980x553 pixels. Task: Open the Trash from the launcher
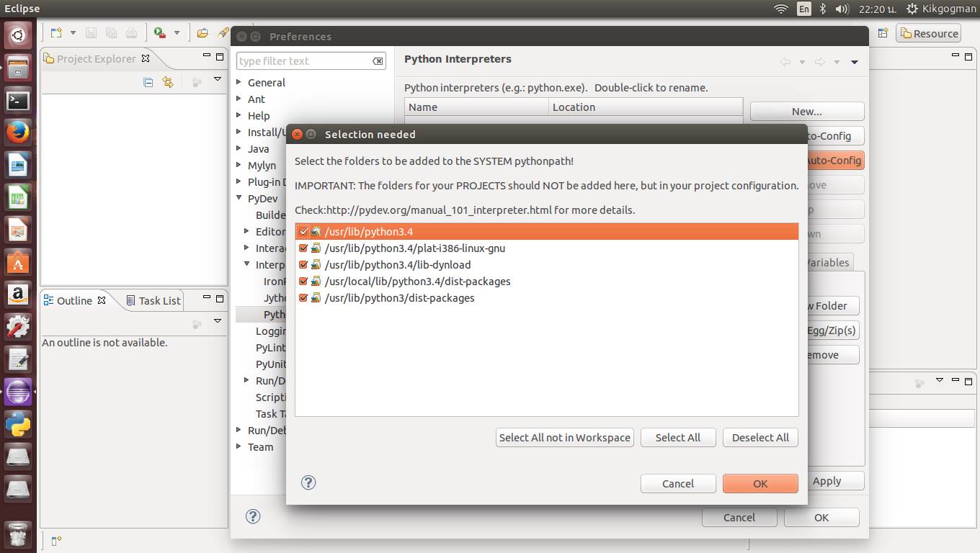(18, 534)
